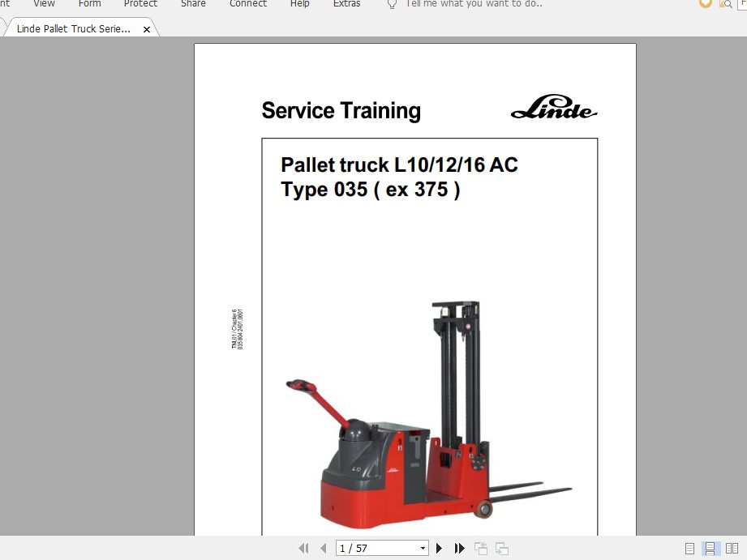Open the Extras menu

point(347,4)
